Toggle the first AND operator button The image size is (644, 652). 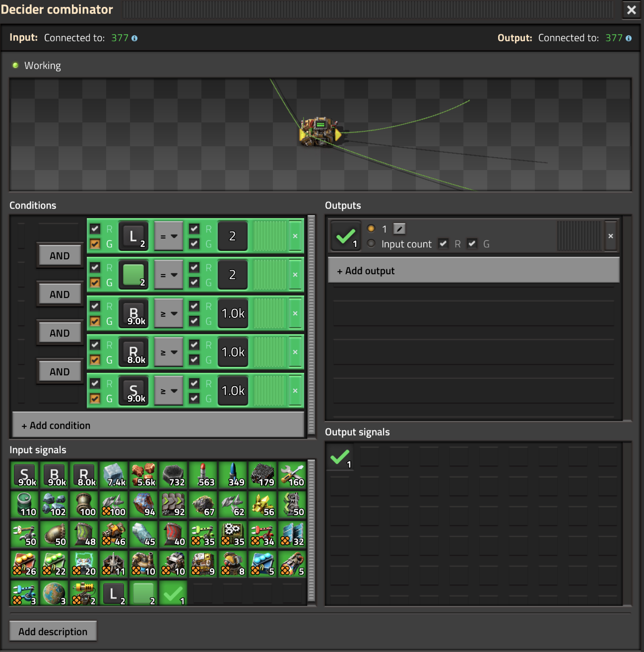[x=60, y=255]
